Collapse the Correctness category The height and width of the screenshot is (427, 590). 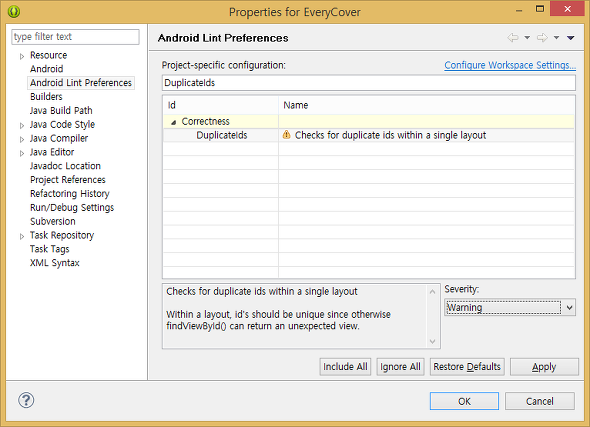(173, 122)
